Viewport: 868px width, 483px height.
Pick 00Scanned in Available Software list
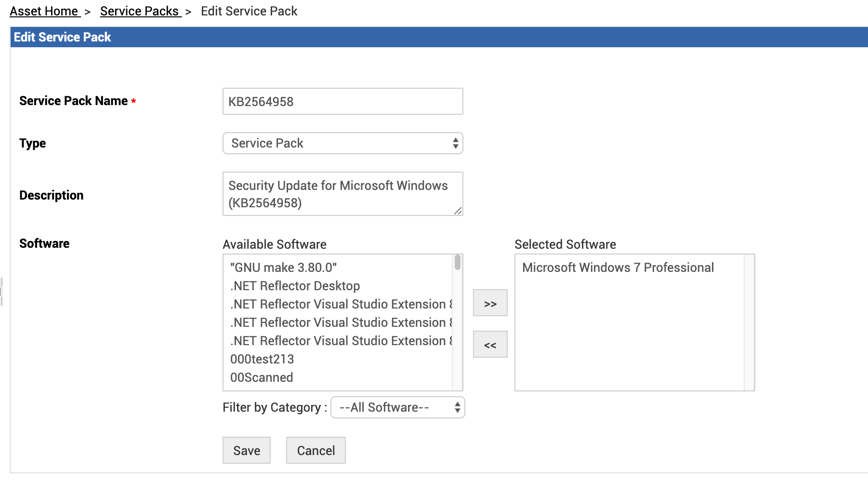coord(262,377)
